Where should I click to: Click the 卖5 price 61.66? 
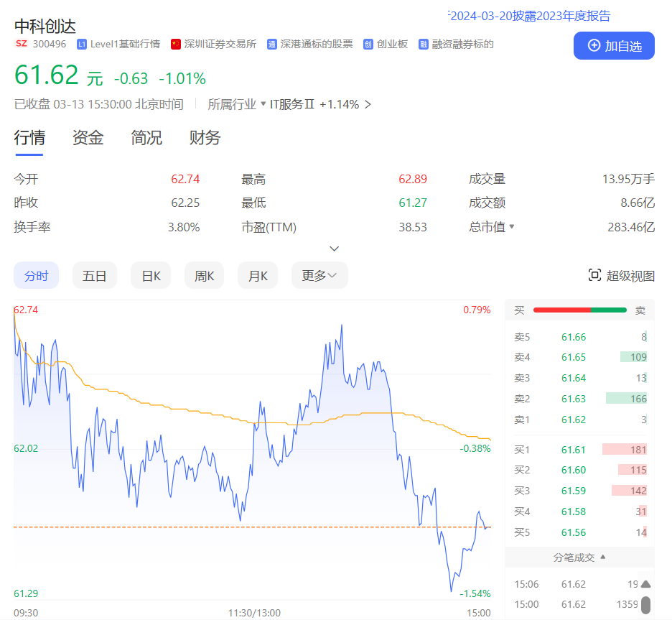(574, 337)
